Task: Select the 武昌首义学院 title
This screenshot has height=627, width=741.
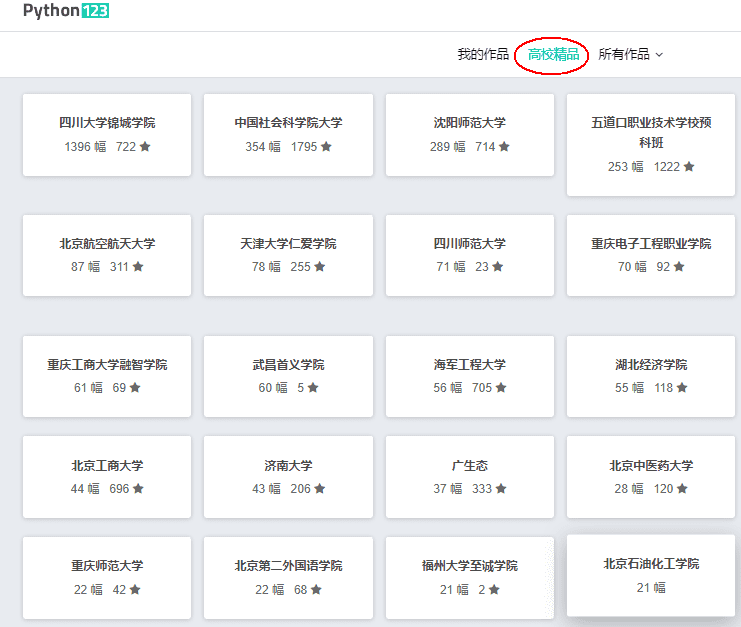Action: tap(288, 365)
